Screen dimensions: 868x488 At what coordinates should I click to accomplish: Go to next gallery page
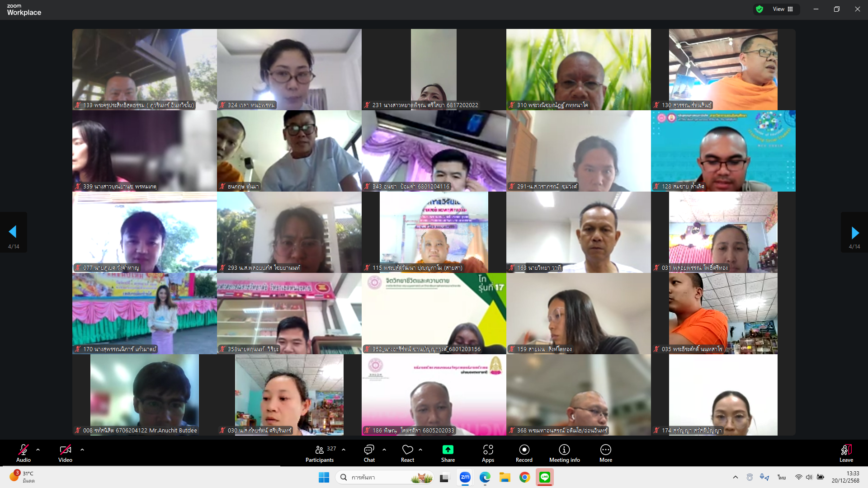(854, 233)
